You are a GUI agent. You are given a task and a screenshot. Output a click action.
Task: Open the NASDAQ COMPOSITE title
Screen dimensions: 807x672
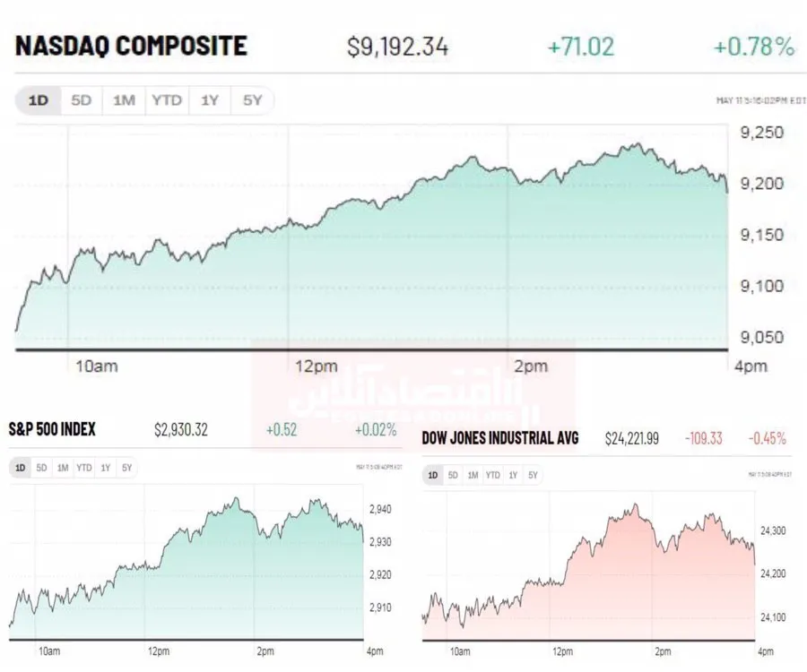tap(131, 45)
